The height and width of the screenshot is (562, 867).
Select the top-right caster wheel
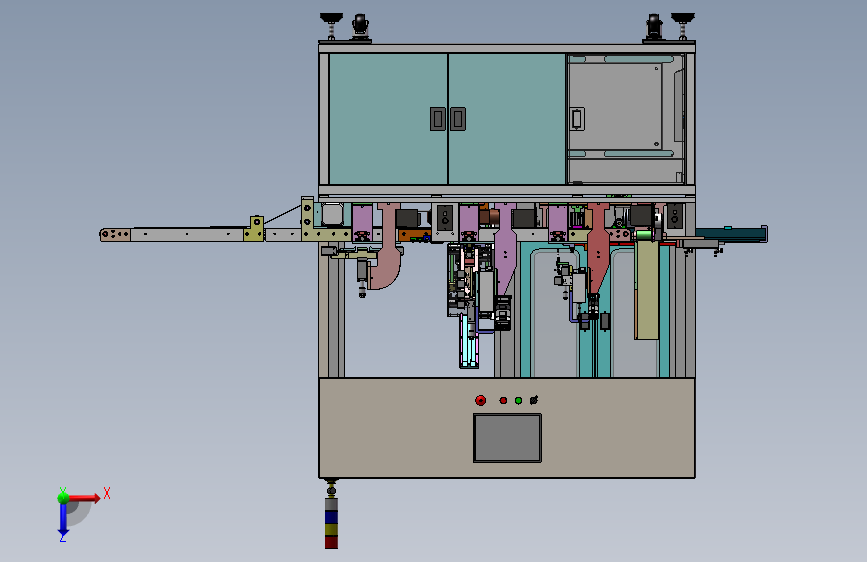click(654, 27)
